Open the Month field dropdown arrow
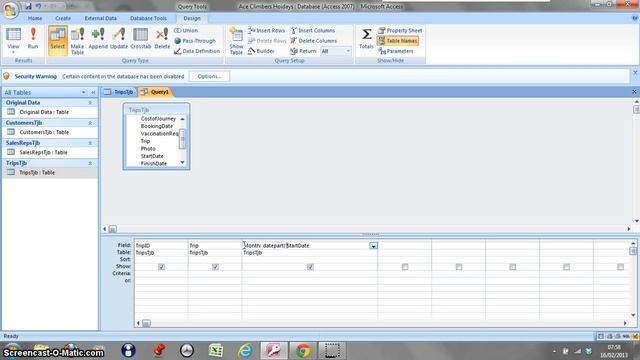The image size is (640, 360). (x=373, y=246)
